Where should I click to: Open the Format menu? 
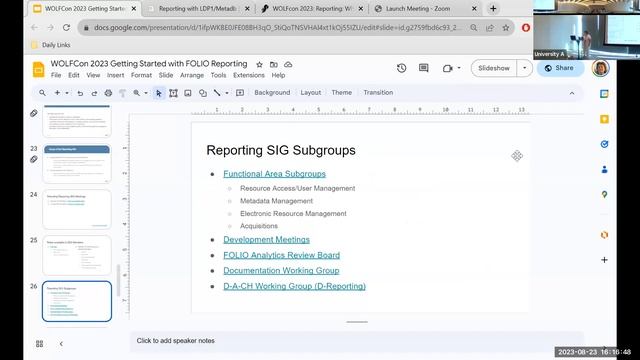tap(141, 76)
